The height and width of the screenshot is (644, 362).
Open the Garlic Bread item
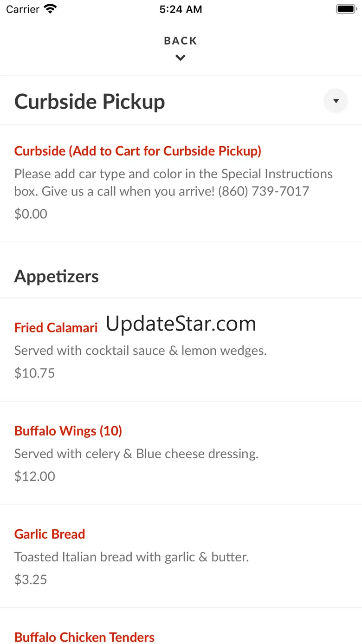(50, 534)
